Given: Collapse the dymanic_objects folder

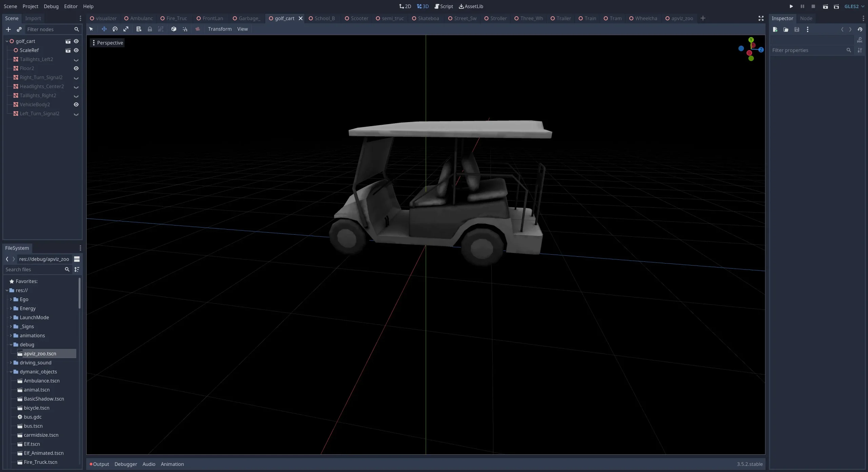Looking at the screenshot, I should pyautogui.click(x=11, y=372).
